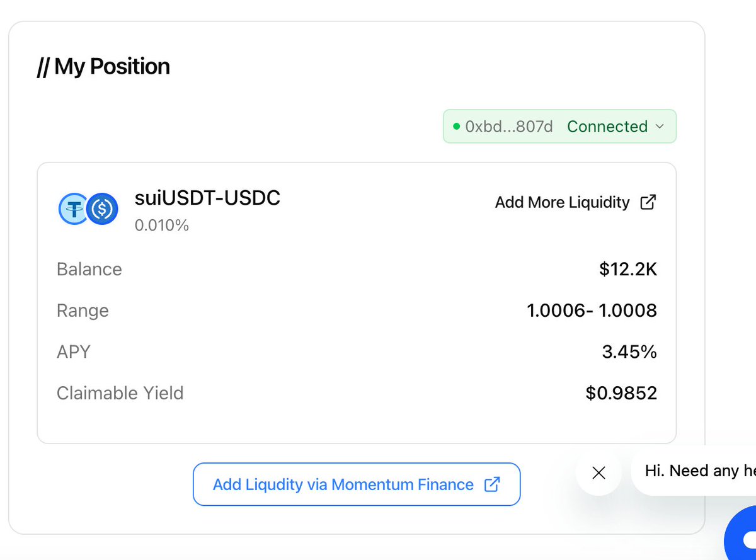
Task: Click the My Position heading
Action: pyautogui.click(x=103, y=66)
